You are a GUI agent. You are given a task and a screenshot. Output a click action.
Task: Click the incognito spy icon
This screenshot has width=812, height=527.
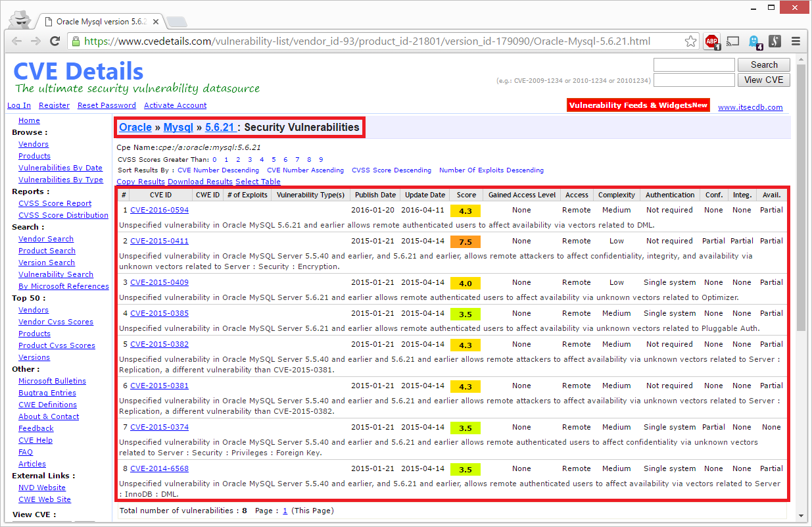(22, 19)
